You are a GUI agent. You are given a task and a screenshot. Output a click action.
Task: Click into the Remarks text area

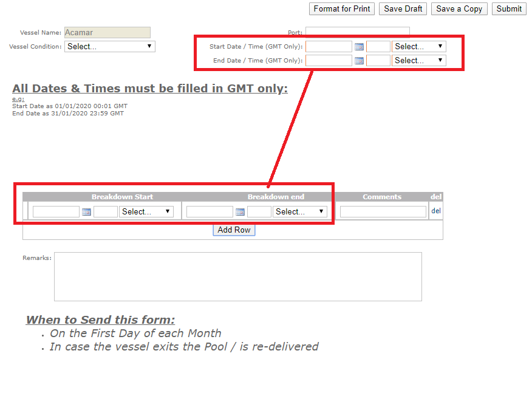point(237,276)
